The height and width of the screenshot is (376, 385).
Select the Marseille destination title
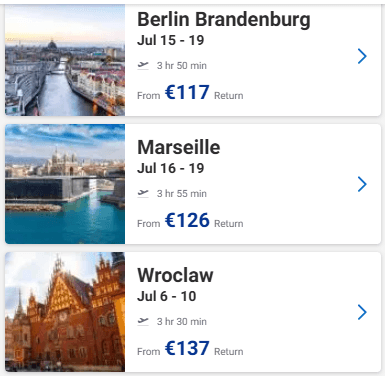tap(179, 147)
